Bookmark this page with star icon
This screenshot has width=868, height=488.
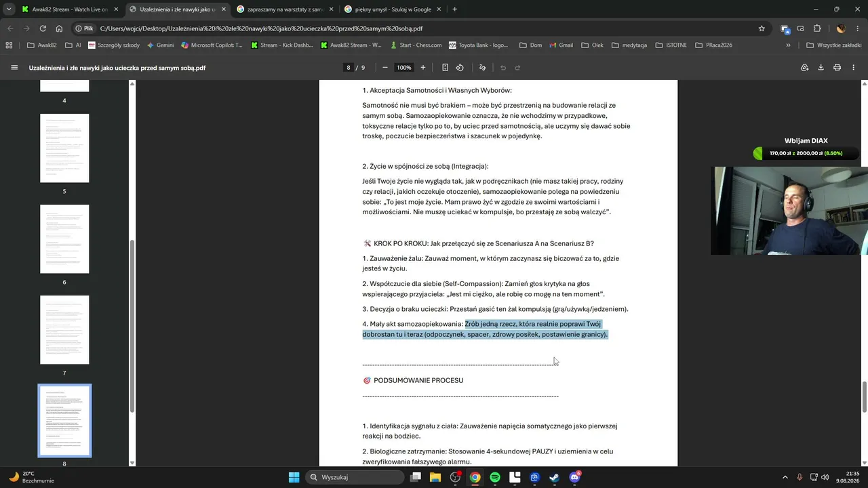(x=762, y=28)
